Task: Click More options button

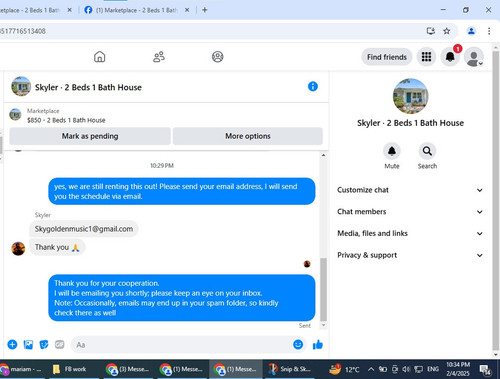Action: (248, 136)
